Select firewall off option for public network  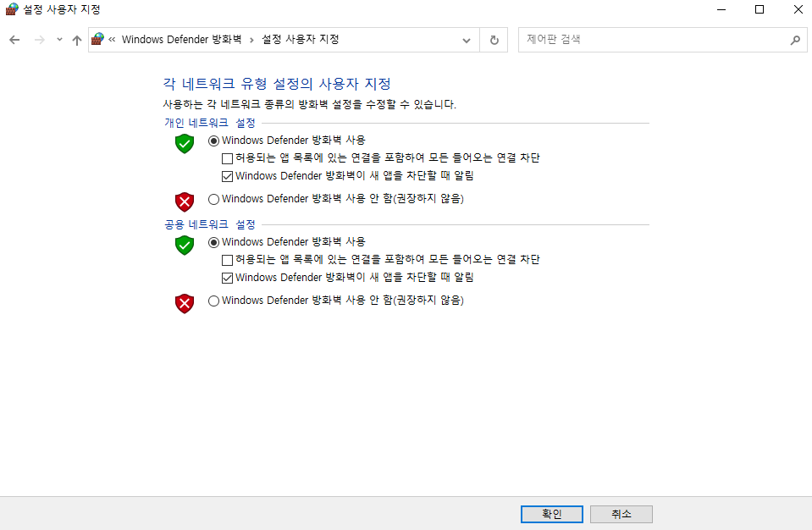(x=213, y=301)
